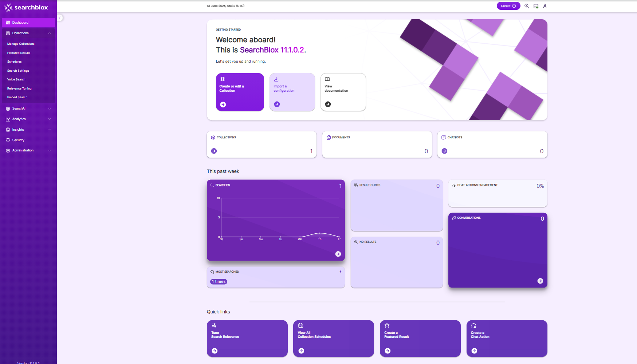Click the '13 June 2025, 06:37 (UTC)' timestamp
637x364 pixels.
click(x=225, y=6)
